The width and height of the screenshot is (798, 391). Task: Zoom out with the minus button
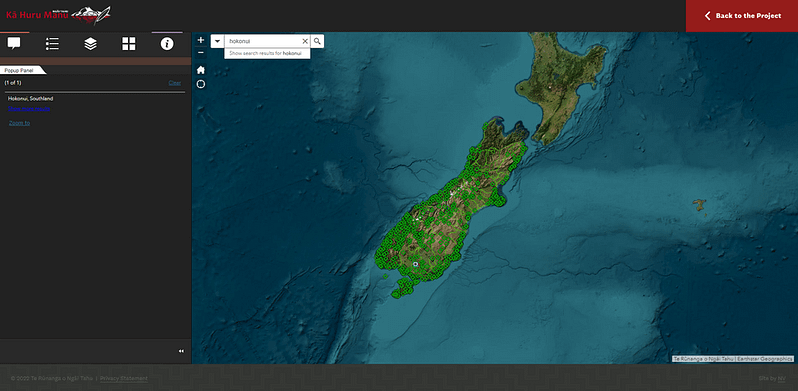201,52
